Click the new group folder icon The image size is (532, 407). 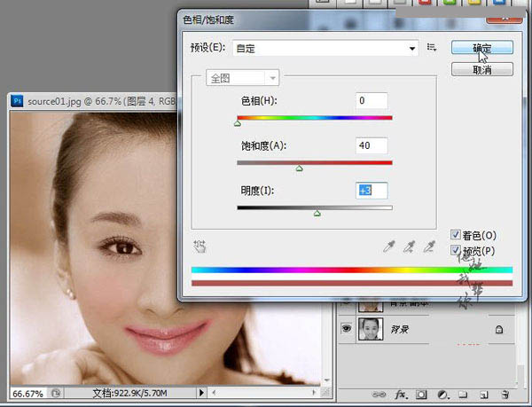point(463,395)
